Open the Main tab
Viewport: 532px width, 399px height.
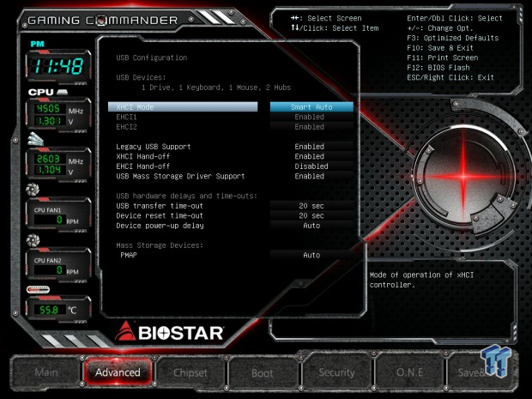tap(46, 372)
